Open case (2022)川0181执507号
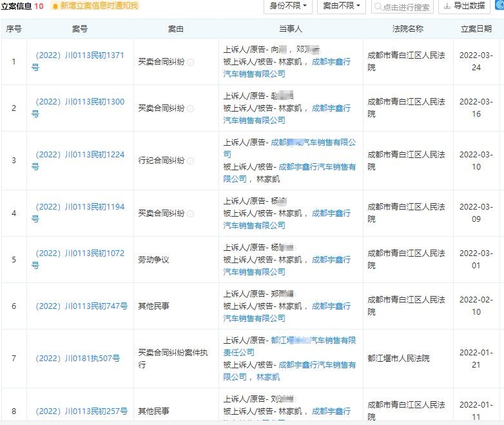The image size is (504, 425). [77, 359]
